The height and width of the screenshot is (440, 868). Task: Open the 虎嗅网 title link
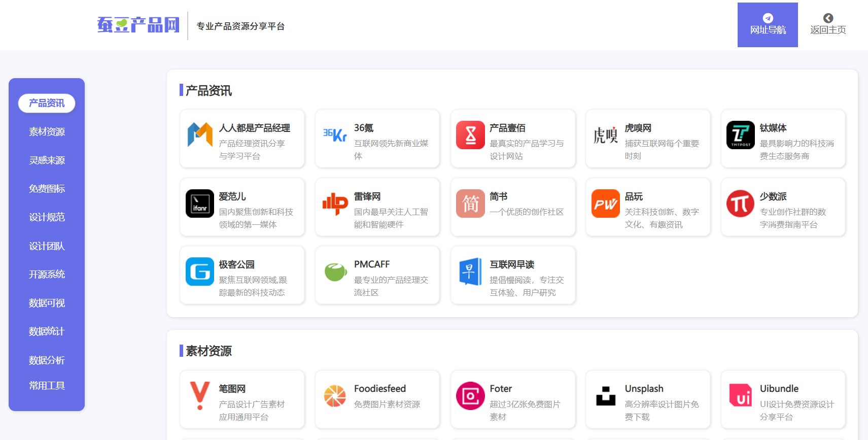tap(638, 128)
